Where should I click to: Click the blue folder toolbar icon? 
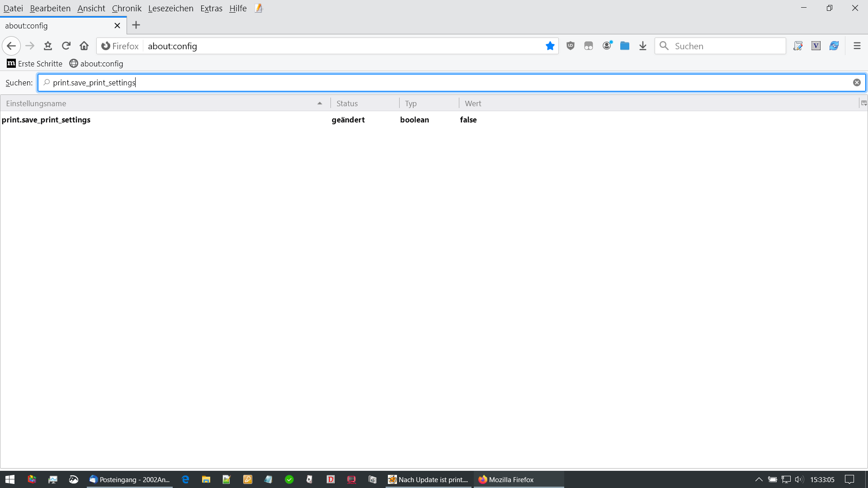[625, 46]
